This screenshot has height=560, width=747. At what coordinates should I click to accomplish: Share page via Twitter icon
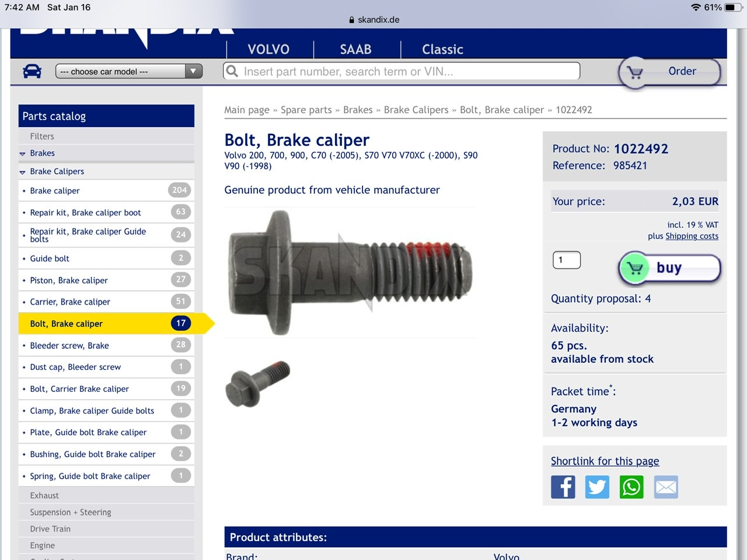pos(597,487)
